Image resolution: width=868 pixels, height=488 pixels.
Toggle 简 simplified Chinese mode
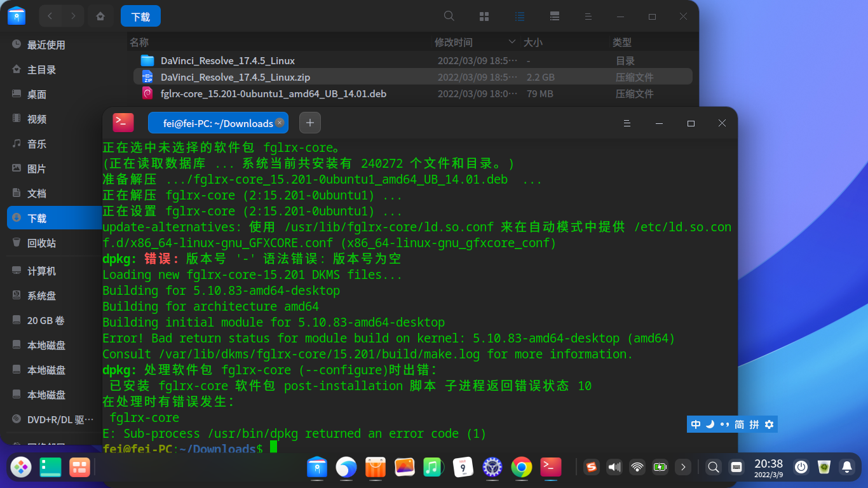738,424
